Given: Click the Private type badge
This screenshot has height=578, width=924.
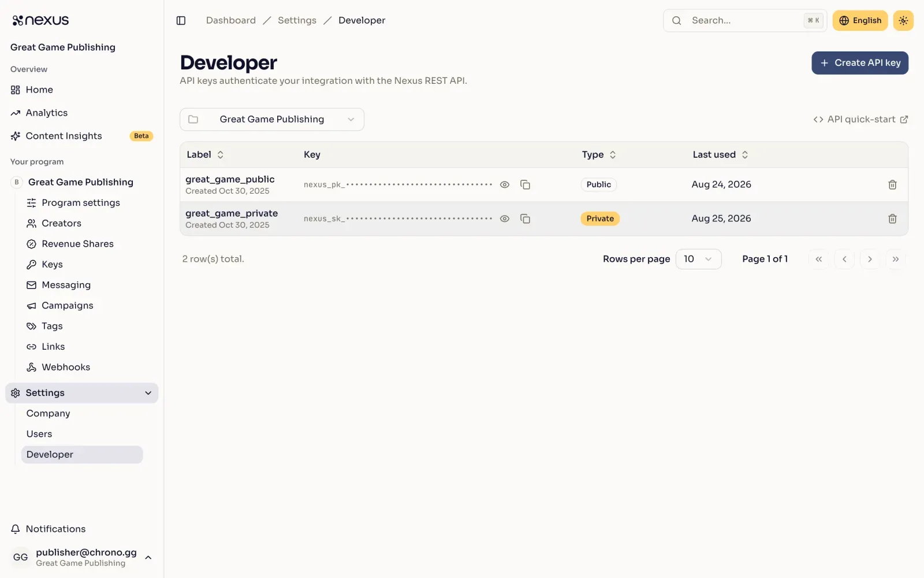Looking at the screenshot, I should [x=600, y=218].
